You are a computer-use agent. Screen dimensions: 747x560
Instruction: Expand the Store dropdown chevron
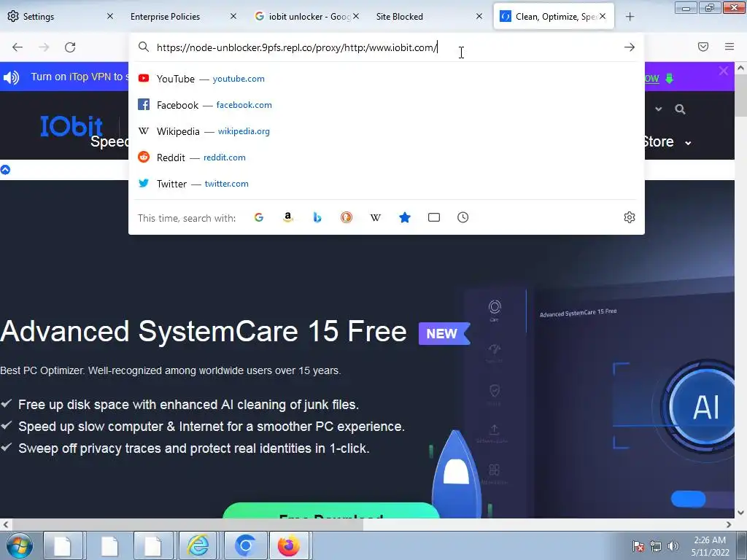pyautogui.click(x=688, y=143)
